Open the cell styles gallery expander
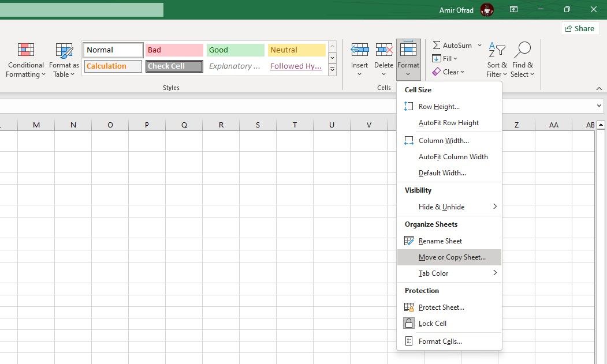The width and height of the screenshot is (607, 364). pyautogui.click(x=332, y=69)
